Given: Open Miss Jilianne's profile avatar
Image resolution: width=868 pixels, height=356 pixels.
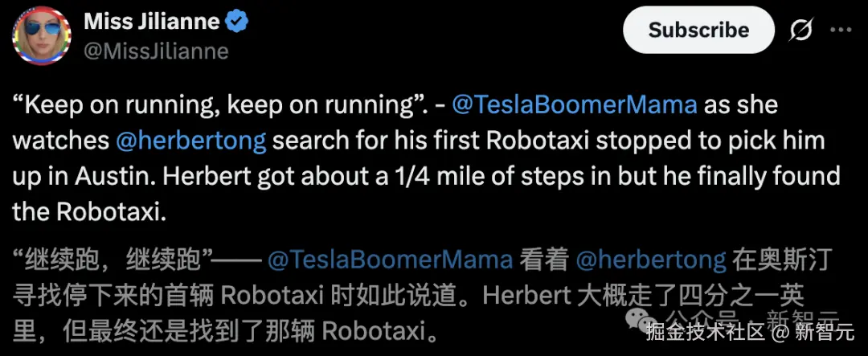Looking at the screenshot, I should [x=42, y=36].
